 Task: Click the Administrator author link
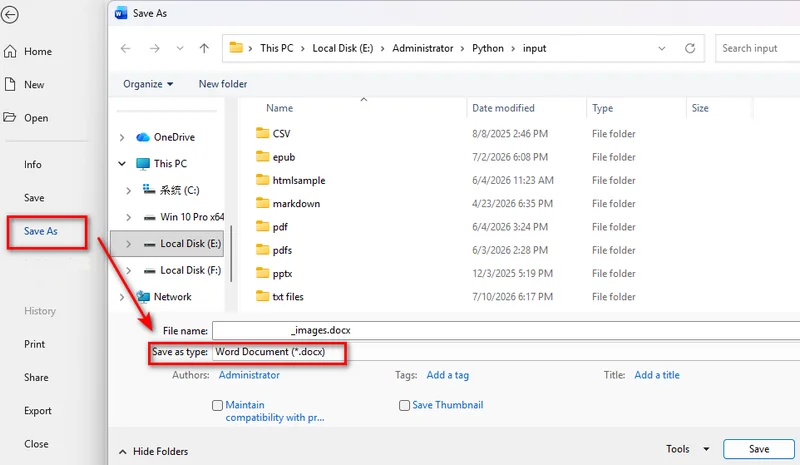point(249,375)
